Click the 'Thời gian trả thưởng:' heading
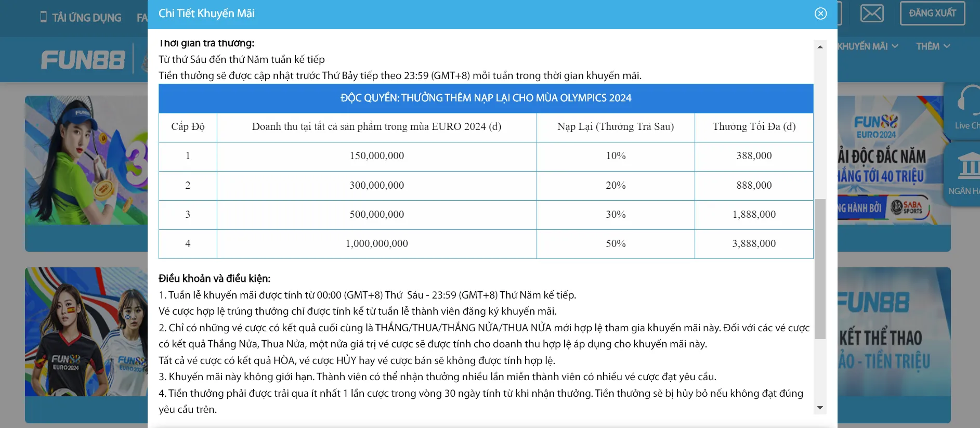 point(206,43)
